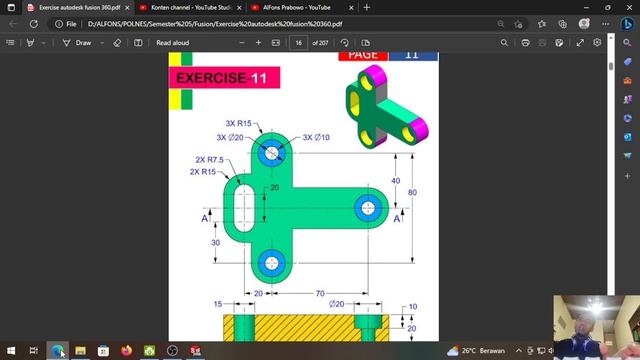Open the Favorites list
The height and width of the screenshot is (360, 640).
[x=542, y=24]
